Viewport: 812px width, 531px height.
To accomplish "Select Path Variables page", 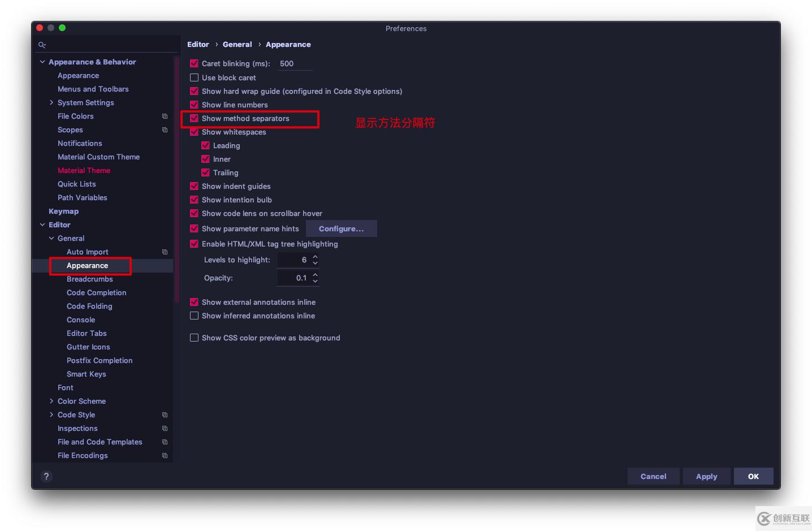I will click(x=83, y=197).
